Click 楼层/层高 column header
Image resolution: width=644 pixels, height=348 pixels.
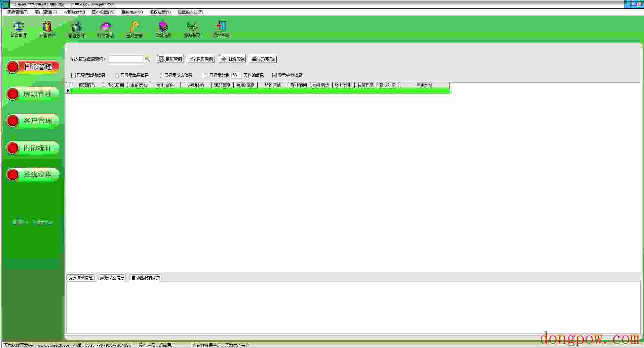click(245, 85)
